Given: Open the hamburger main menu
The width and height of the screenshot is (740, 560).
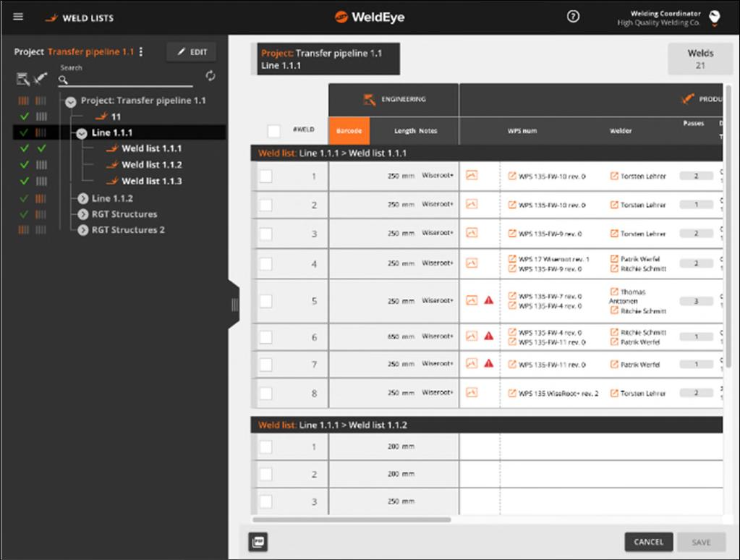Looking at the screenshot, I should pyautogui.click(x=18, y=17).
